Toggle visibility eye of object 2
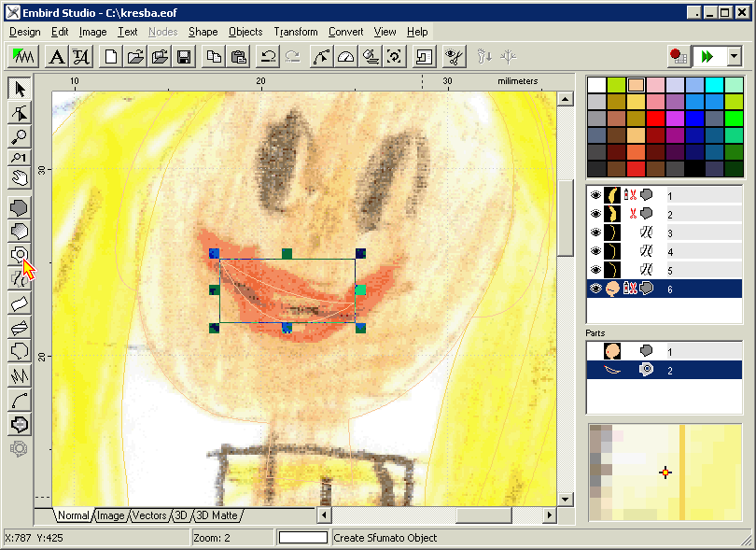756x550 pixels. (x=595, y=214)
